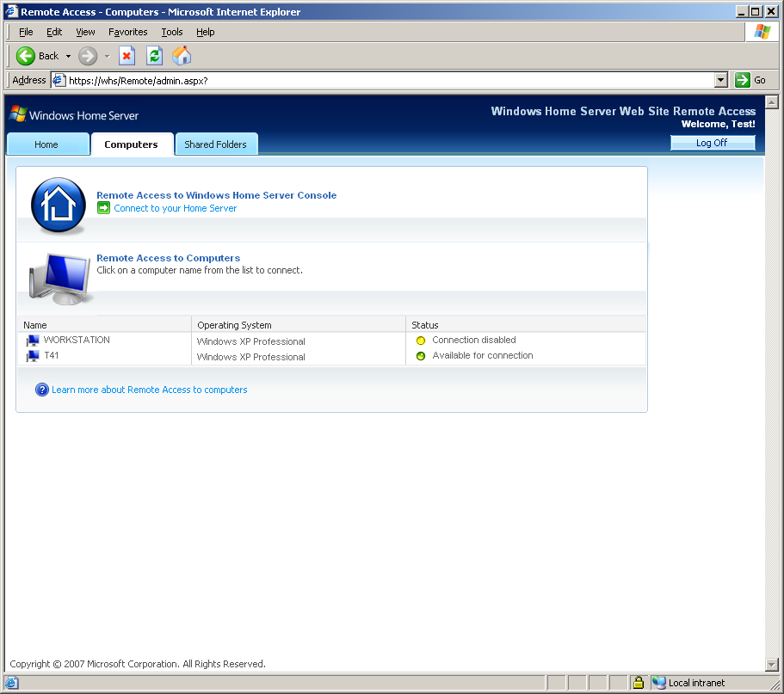
Task: Click the Stop page loading icon
Action: click(127, 56)
